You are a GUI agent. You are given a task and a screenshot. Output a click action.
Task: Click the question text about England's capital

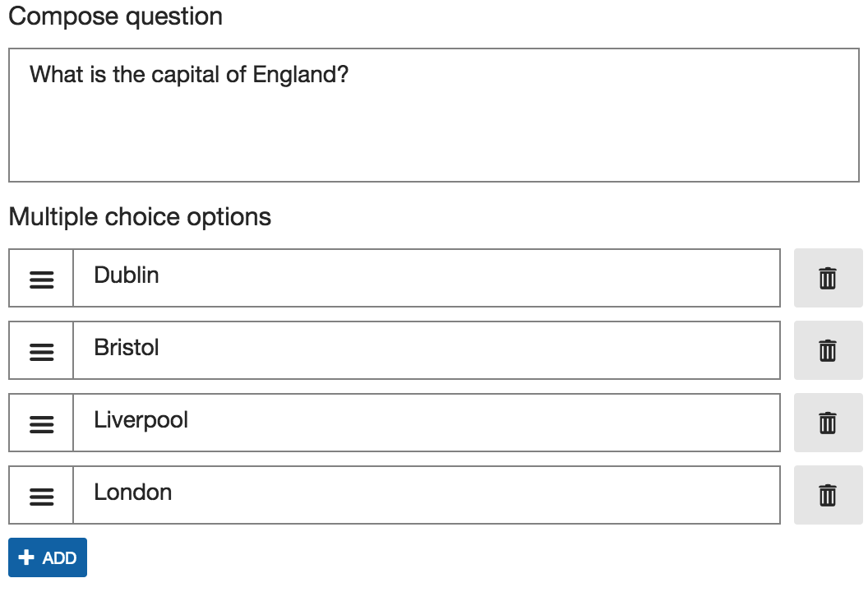point(189,75)
